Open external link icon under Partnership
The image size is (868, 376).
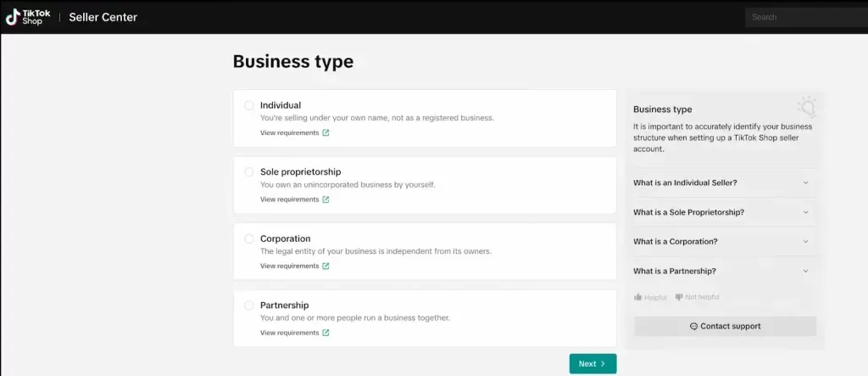[326, 333]
